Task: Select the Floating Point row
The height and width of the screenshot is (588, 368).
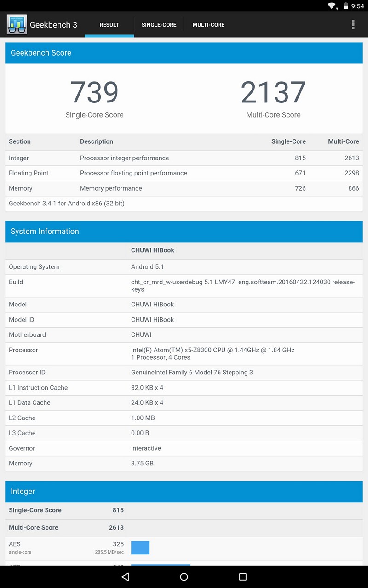Action: click(184, 173)
